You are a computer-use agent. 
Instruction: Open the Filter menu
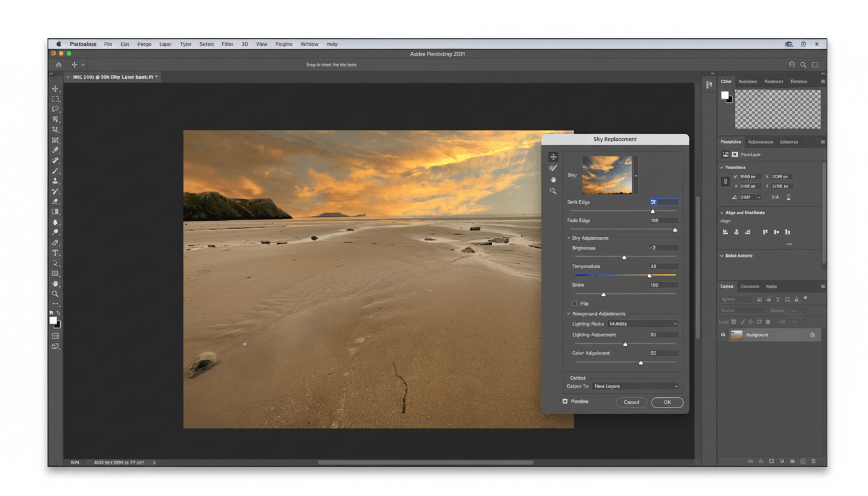click(x=227, y=44)
